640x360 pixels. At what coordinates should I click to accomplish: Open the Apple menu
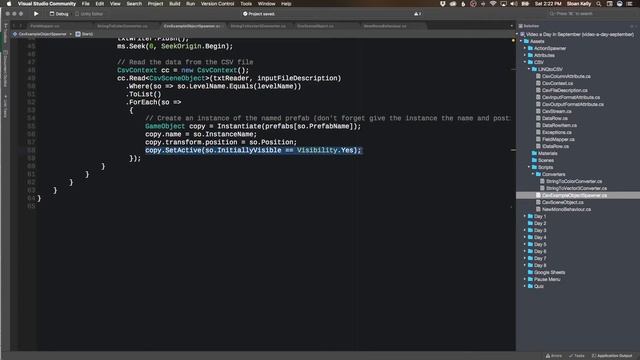tap(9, 4)
